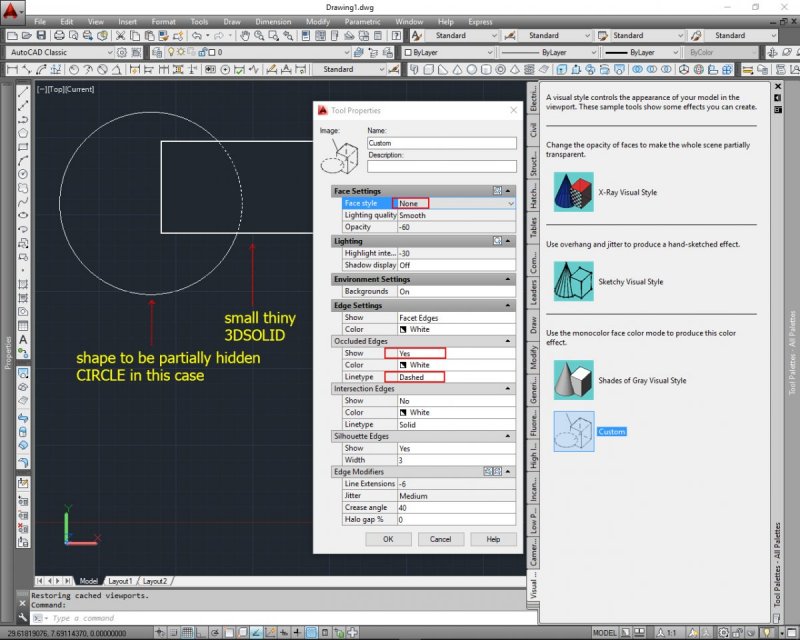This screenshot has width=800, height=640.
Task: Click the OK button
Action: [x=388, y=539]
